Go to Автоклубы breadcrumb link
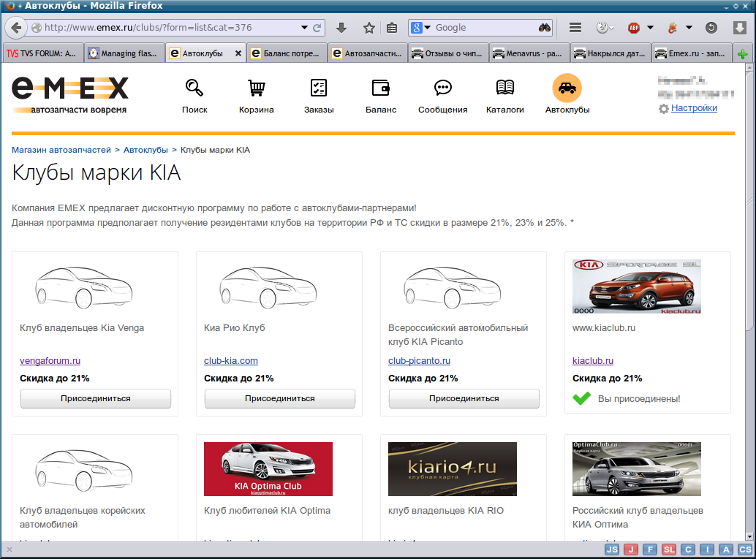This screenshot has width=756, height=559. [x=145, y=150]
